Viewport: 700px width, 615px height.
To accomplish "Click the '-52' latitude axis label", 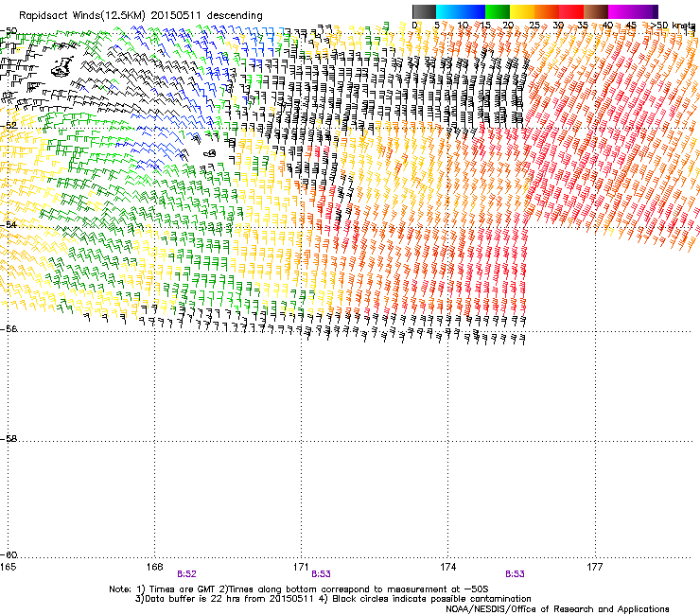I will pyautogui.click(x=9, y=126).
